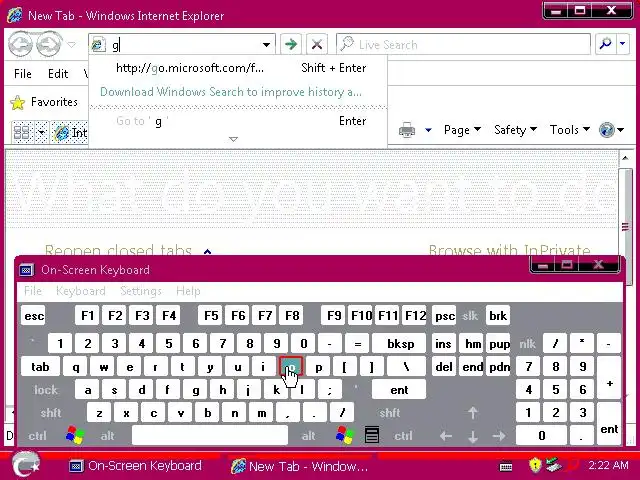Open the tab list dropdown arrow
This screenshot has height=480, width=640.
click(x=41, y=132)
